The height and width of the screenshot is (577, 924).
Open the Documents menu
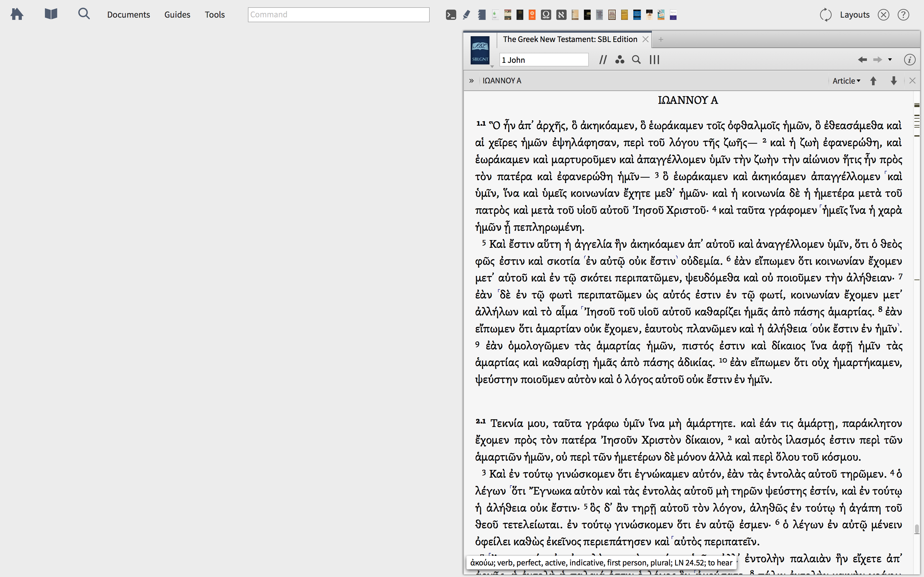tap(128, 14)
